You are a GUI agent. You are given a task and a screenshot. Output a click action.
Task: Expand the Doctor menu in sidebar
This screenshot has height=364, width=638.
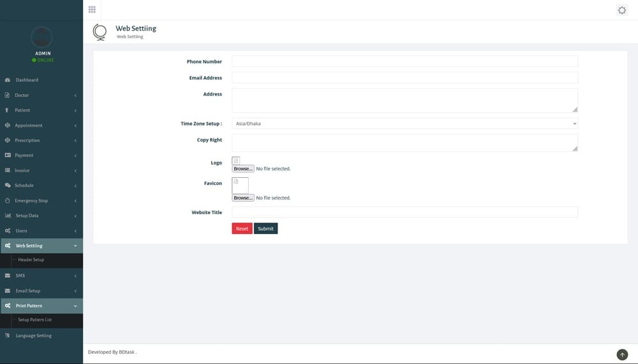[41, 96]
